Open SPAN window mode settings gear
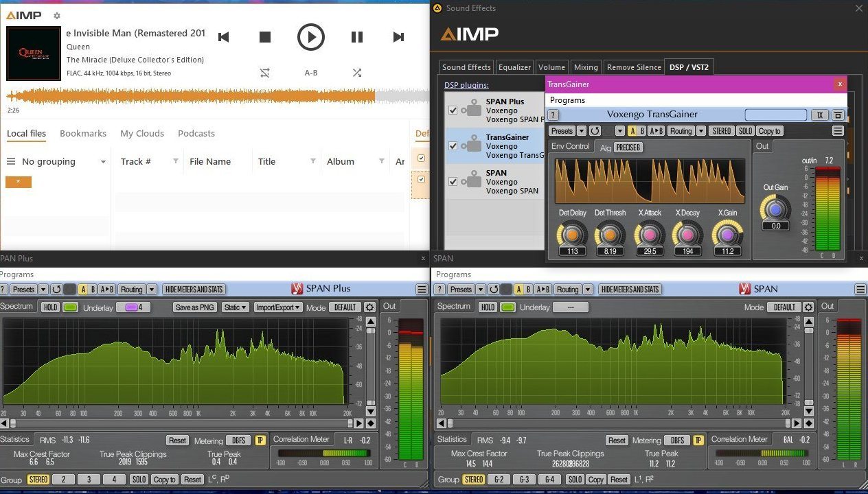Image resolution: width=868 pixels, height=494 pixels. click(x=808, y=307)
